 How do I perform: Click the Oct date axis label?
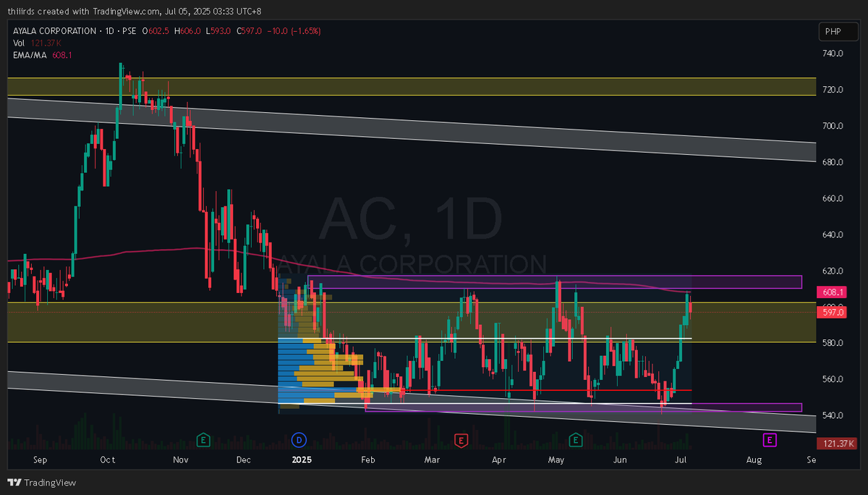[x=107, y=460]
